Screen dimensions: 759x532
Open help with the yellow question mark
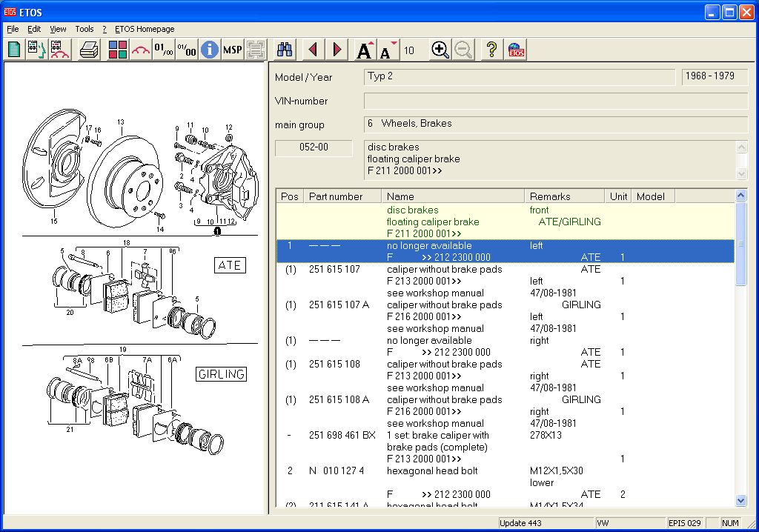coord(492,50)
